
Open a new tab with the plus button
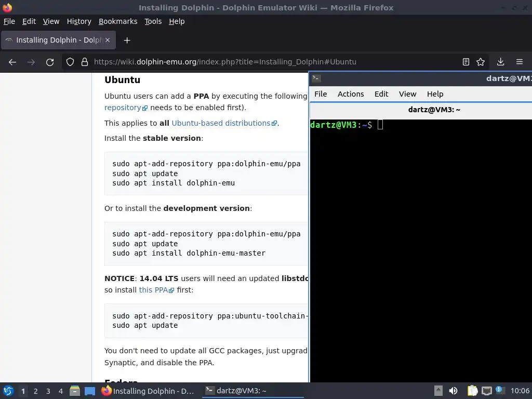[127, 41]
